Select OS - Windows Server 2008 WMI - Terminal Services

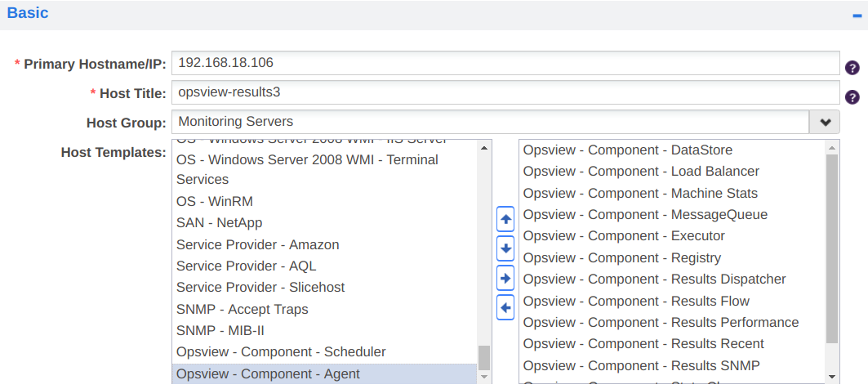pos(324,169)
